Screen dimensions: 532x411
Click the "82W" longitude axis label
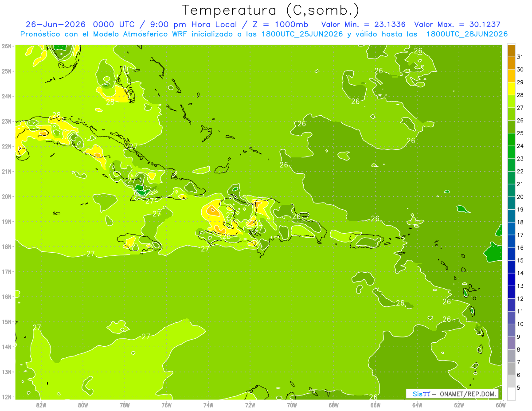(41, 405)
